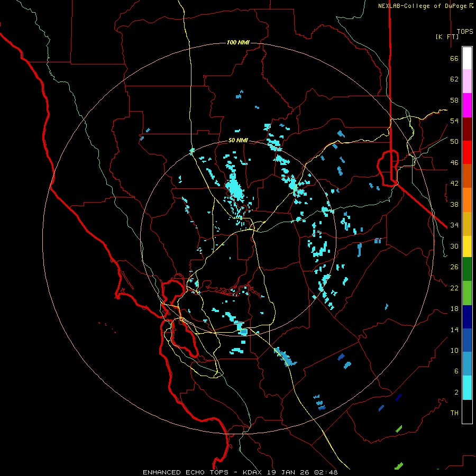Click the legend value "54"
476x476 pixels.
(454, 121)
